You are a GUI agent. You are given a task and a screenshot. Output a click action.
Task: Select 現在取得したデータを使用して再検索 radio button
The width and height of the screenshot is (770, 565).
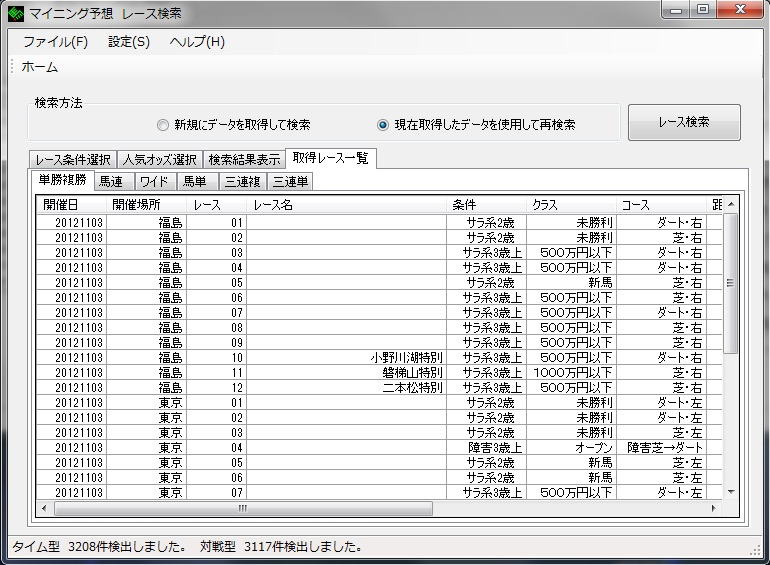click(x=476, y=125)
